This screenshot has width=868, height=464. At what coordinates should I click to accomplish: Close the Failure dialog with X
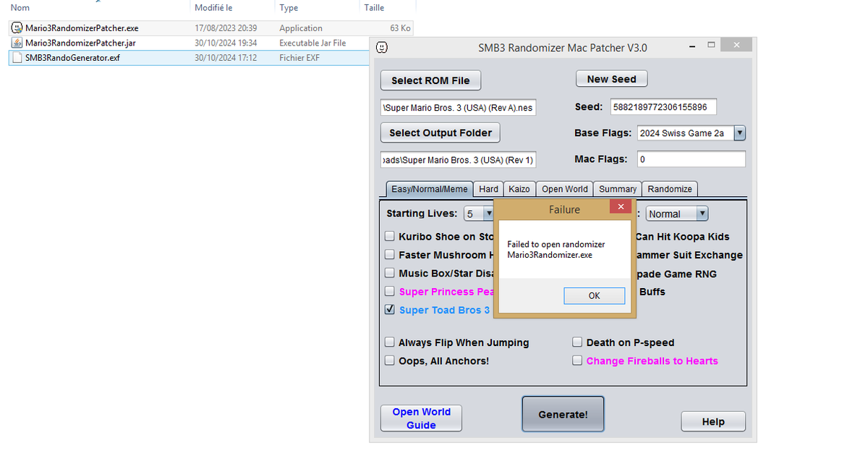coord(620,207)
